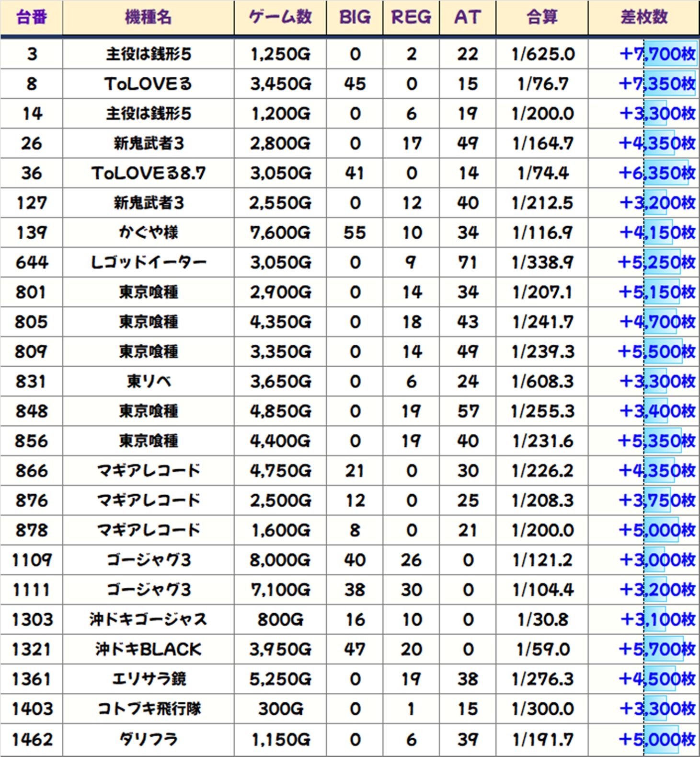Viewport: 700px width, 757px height.
Task: Click the 合算 column header
Action: pos(542,17)
